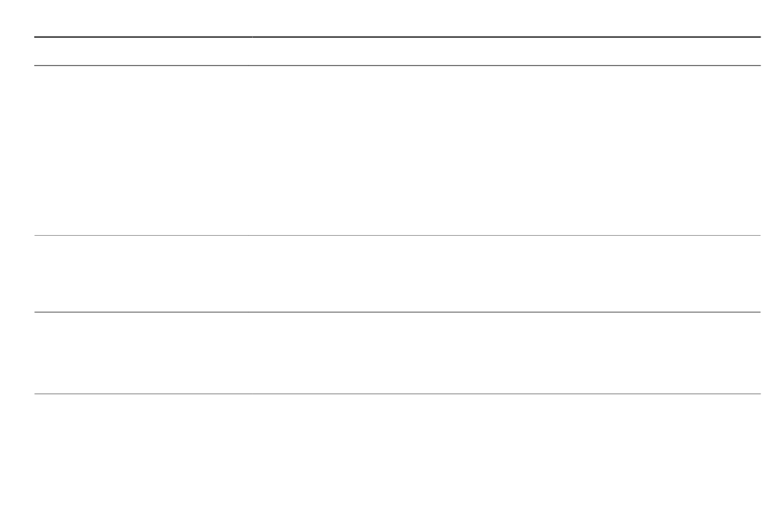Screen dimensions: 775x532
Task: Click the right cell of the second row
Action: pos(506,274)
